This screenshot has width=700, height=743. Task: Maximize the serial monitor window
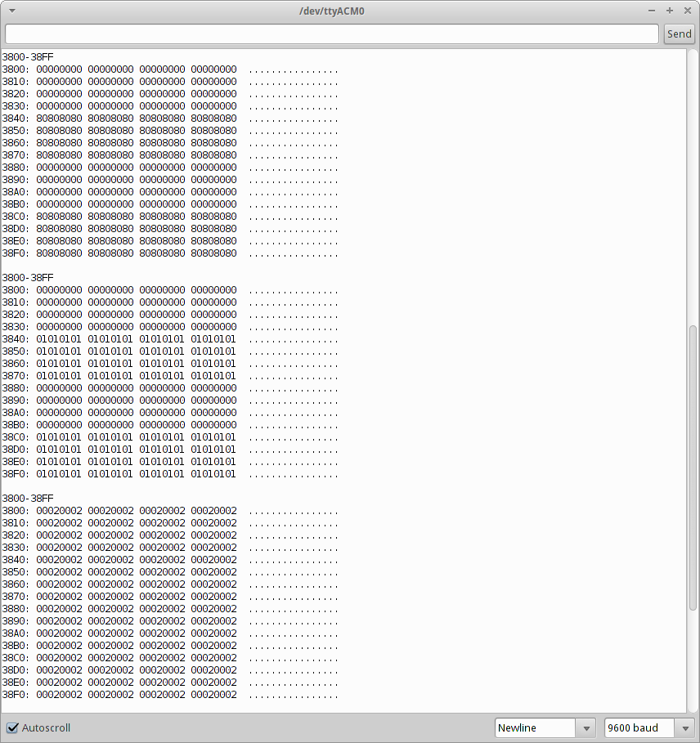[669, 11]
